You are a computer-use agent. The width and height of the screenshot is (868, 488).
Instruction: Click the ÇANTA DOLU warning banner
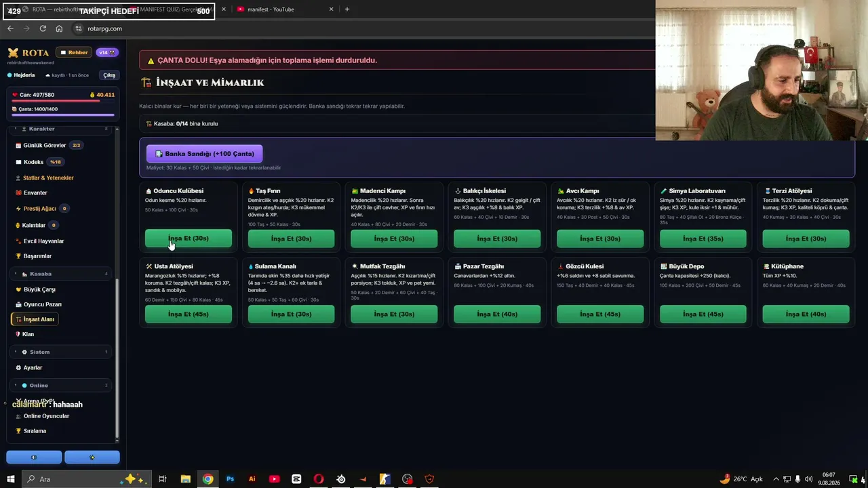tap(397, 60)
